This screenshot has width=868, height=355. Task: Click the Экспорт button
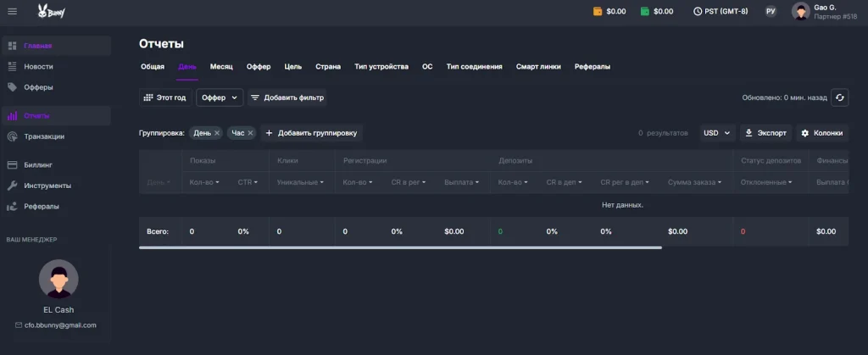click(766, 133)
